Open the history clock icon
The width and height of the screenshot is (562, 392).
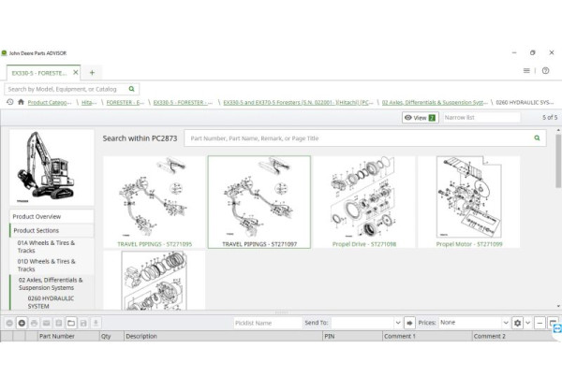pyautogui.click(x=9, y=102)
